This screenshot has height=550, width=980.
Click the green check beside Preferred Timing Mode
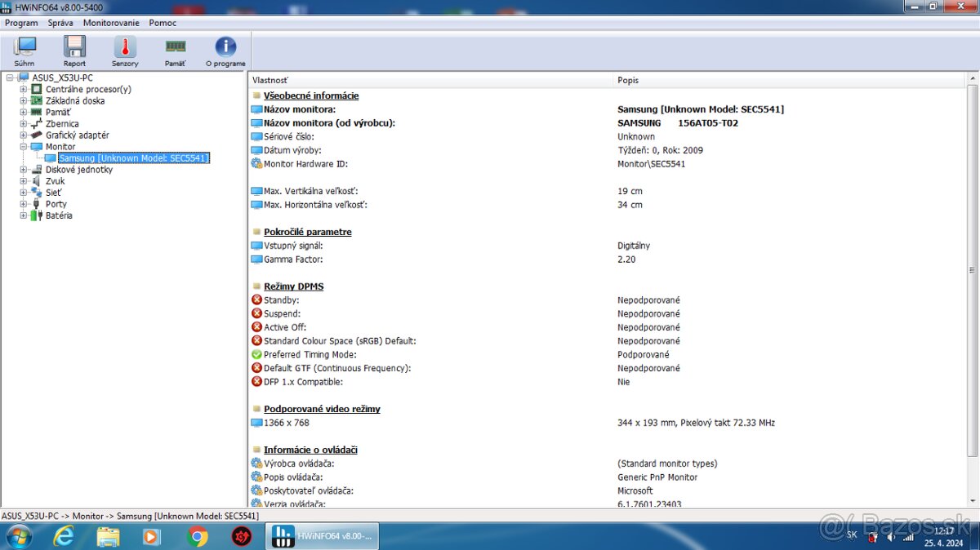pyautogui.click(x=256, y=354)
